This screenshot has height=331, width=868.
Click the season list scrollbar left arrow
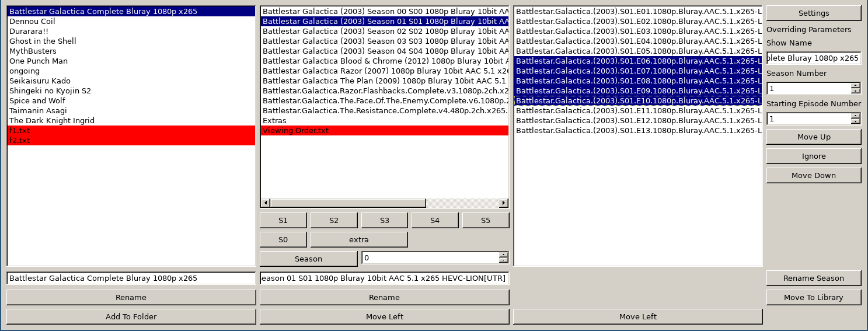coord(266,203)
